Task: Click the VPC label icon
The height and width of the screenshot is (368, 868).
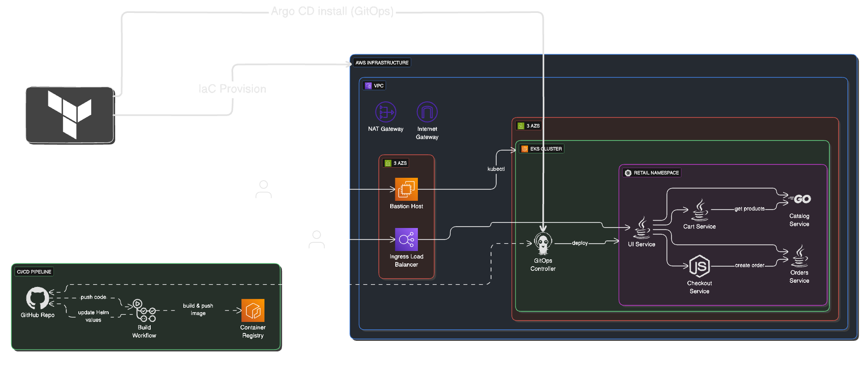Action: click(368, 86)
